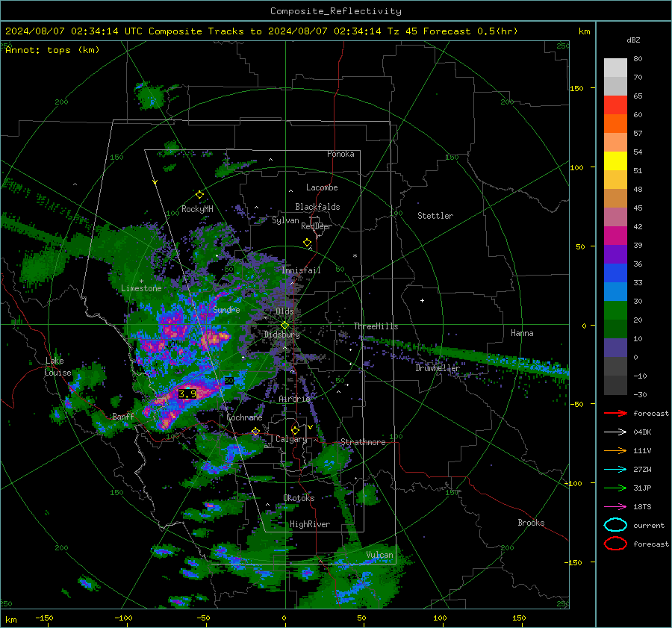Click the Stettler town label
Screen dimensions: 672x628
(x=435, y=216)
